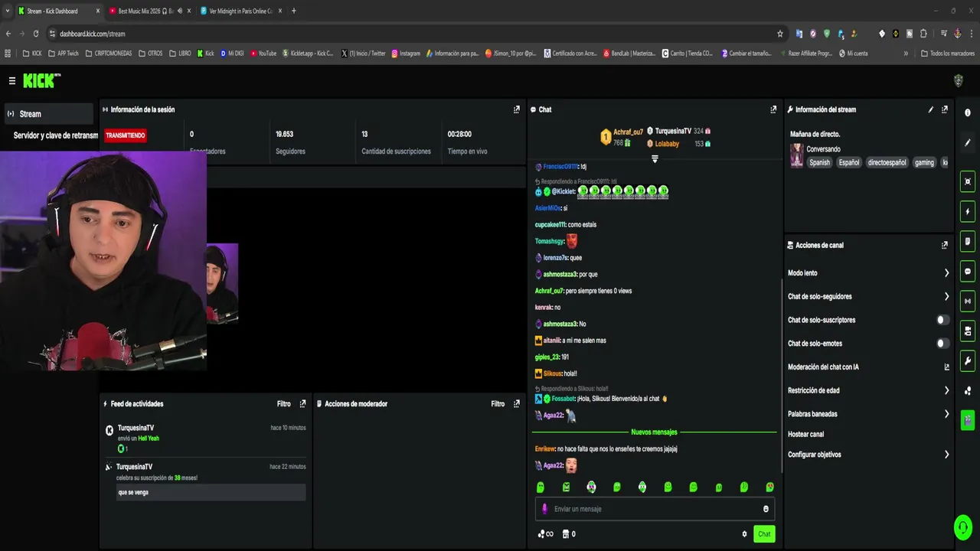This screenshot has width=980, height=551.
Task: Pop out the Feed de actividades panel
Action: pyautogui.click(x=302, y=403)
